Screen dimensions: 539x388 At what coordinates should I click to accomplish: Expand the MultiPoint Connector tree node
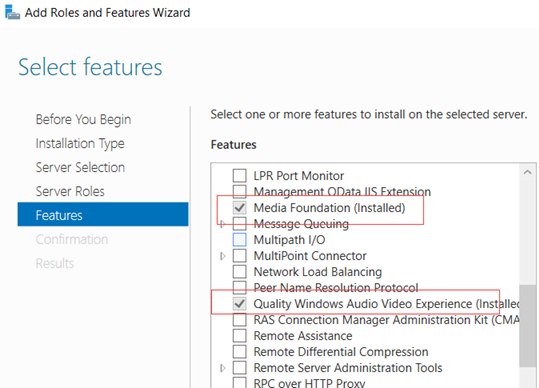tap(222, 256)
